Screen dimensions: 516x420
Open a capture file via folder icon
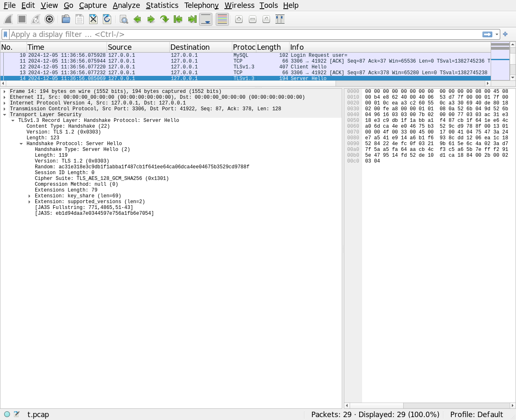(66, 19)
